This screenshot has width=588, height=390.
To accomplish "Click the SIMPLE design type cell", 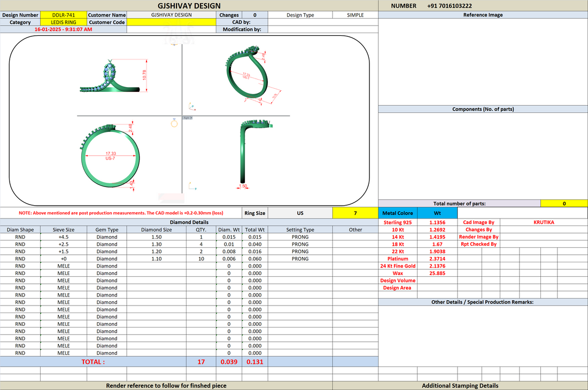I will pyautogui.click(x=355, y=15).
